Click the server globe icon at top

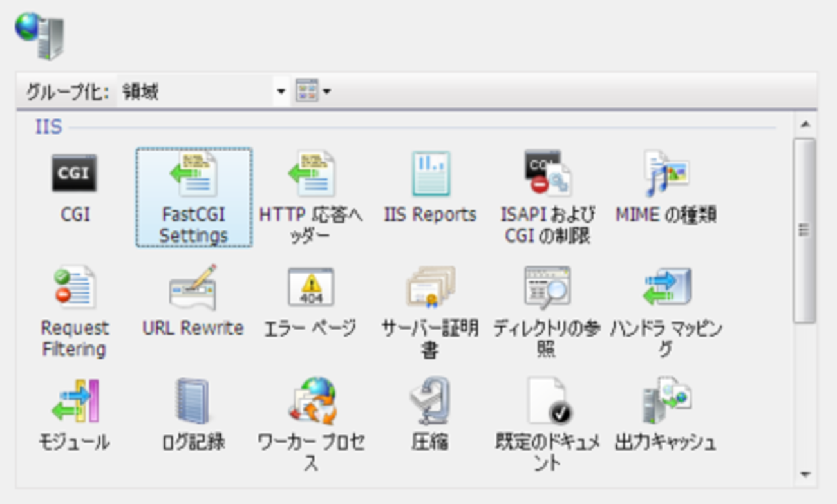[x=40, y=35]
